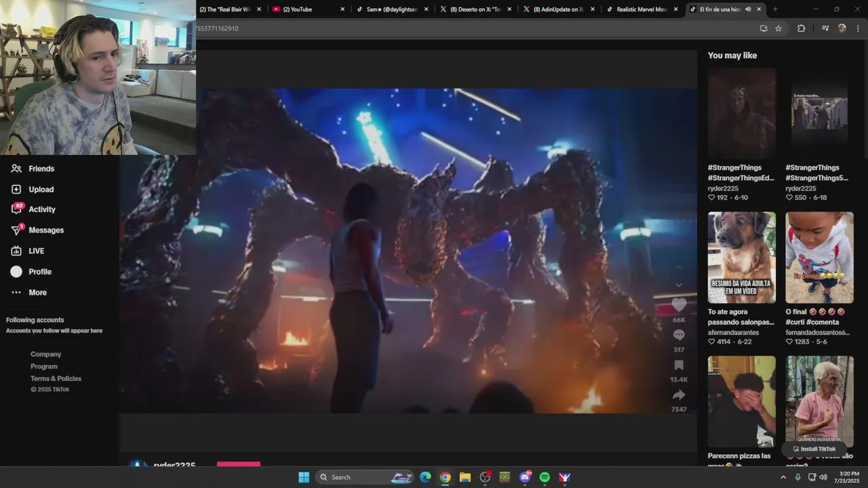Open Friends in TikTok sidebar
The width and height of the screenshot is (868, 488).
(x=41, y=169)
